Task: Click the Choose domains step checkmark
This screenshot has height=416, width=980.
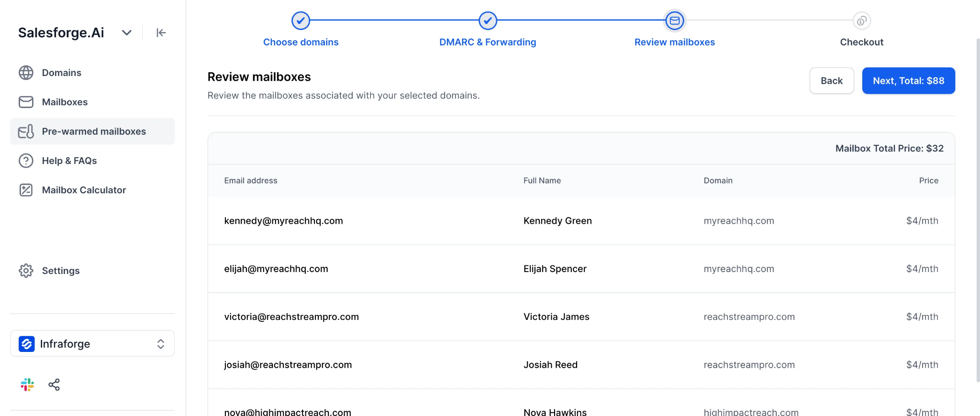Action: click(301, 21)
